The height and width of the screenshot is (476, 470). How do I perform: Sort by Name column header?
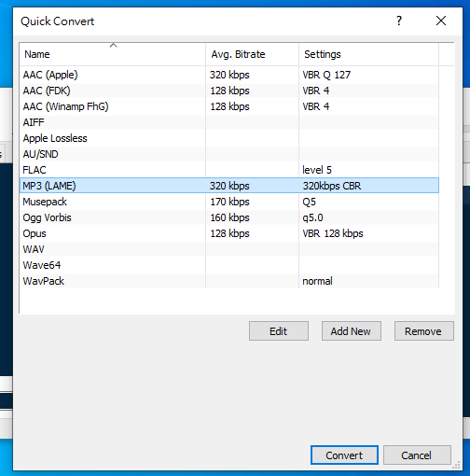tap(112, 54)
